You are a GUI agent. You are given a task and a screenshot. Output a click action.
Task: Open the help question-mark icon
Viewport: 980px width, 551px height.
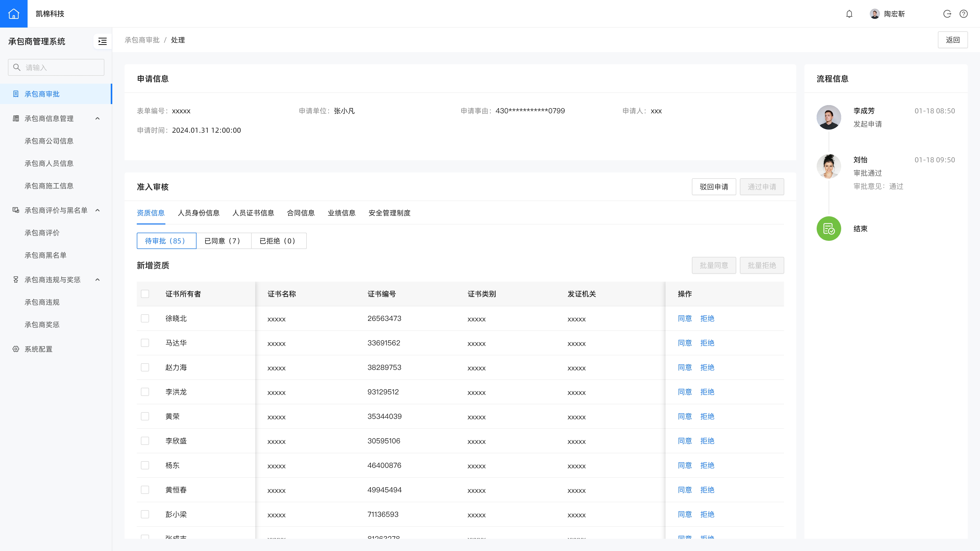(964, 14)
